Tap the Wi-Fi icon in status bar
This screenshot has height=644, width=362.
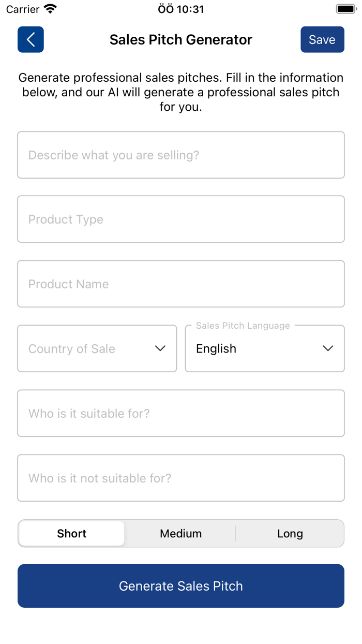49,8
